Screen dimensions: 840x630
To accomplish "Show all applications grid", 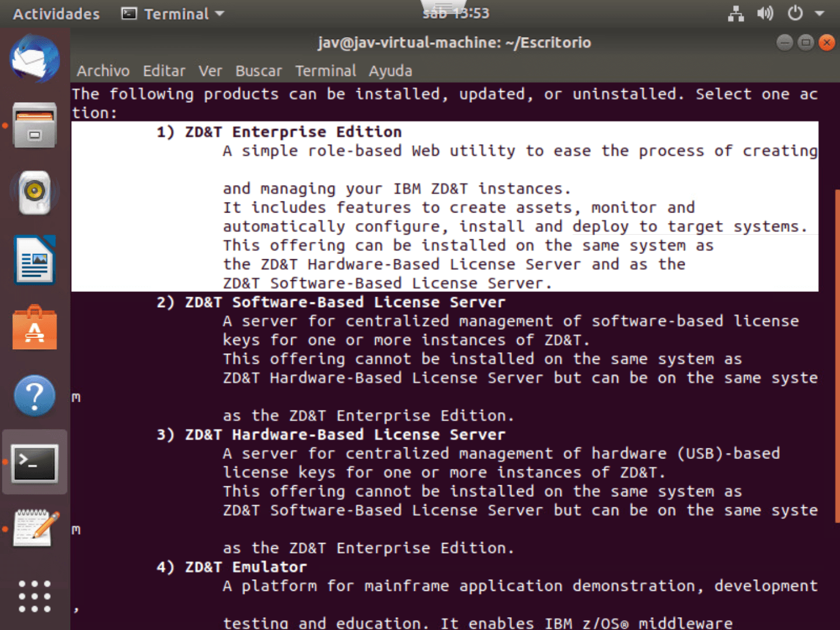I will pyautogui.click(x=34, y=596).
